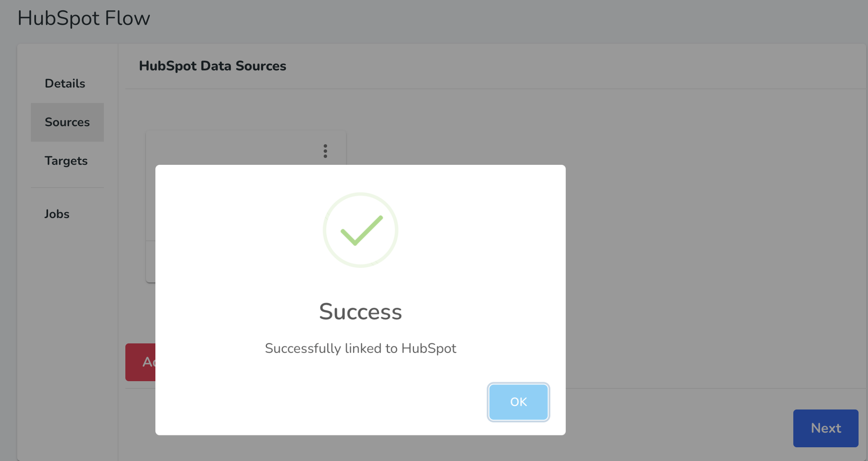Go to the Jobs sidebar item
The height and width of the screenshot is (461, 868).
tap(57, 214)
